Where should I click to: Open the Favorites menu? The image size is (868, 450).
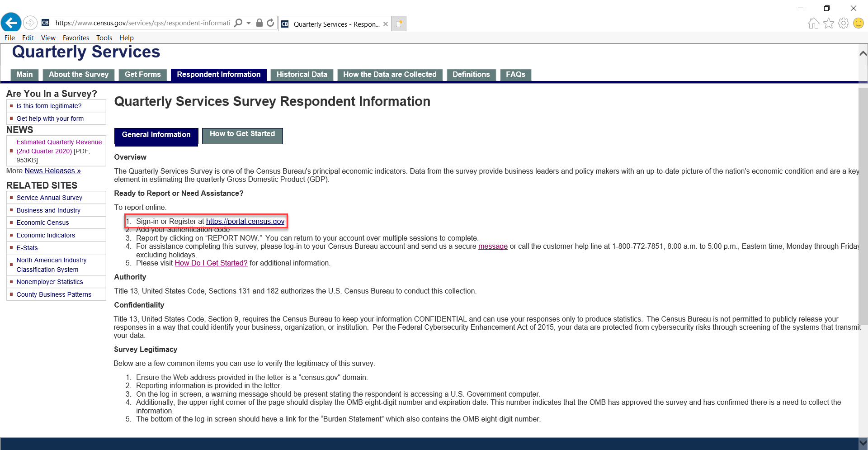(x=75, y=38)
